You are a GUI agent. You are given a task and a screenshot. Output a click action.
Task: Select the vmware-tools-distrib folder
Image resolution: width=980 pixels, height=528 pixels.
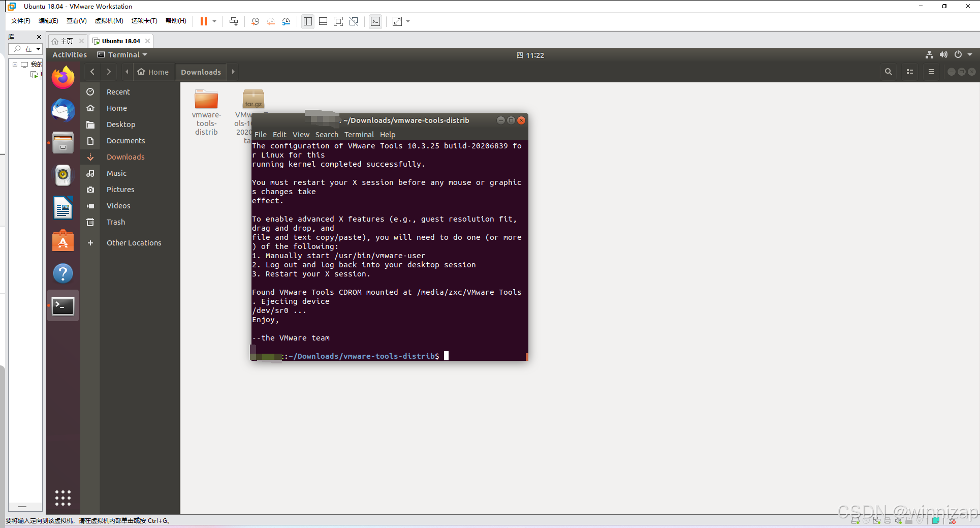click(206, 112)
